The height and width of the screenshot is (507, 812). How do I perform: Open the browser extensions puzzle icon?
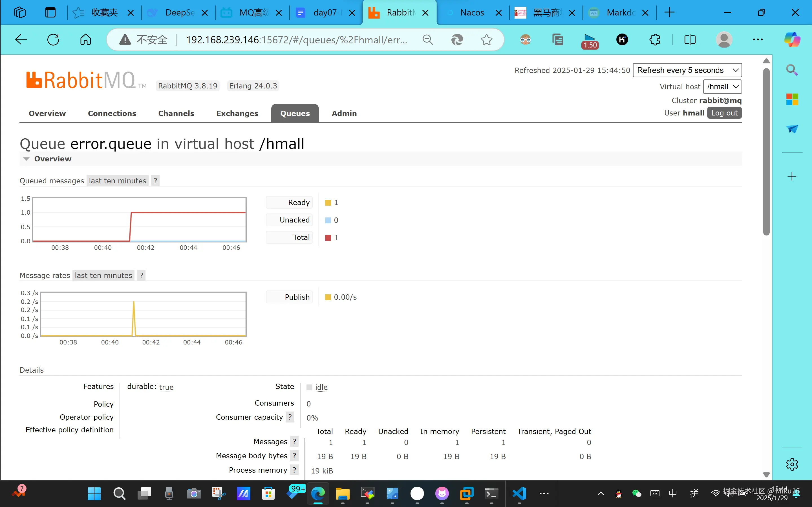pyautogui.click(x=655, y=40)
